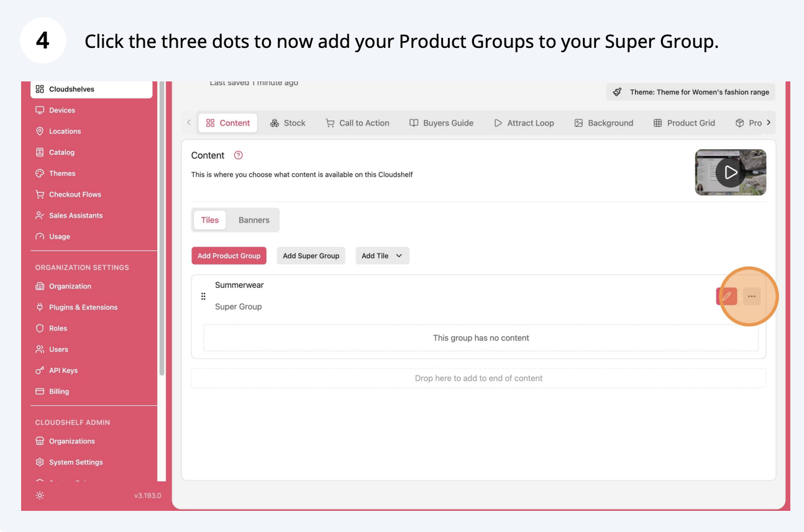Click the pencil edit icon for Summerwear
Viewport: 804px width, 532px height.
tap(726, 296)
